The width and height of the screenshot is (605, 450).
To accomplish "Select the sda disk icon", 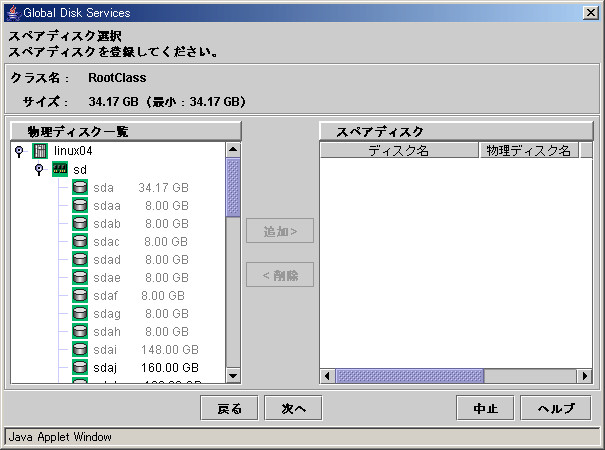I will pos(80,187).
